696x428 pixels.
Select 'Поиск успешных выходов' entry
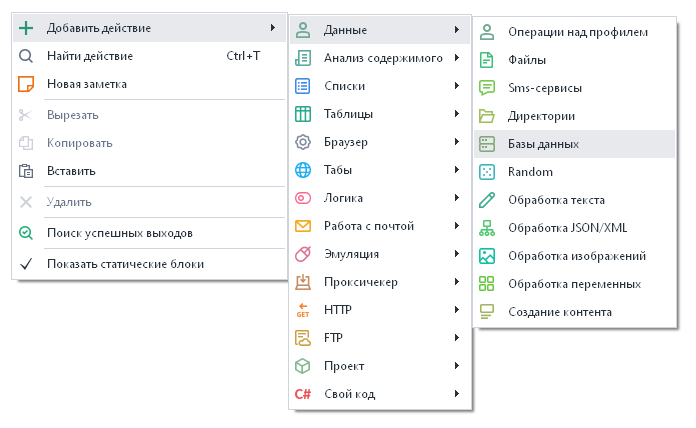pyautogui.click(x=120, y=233)
